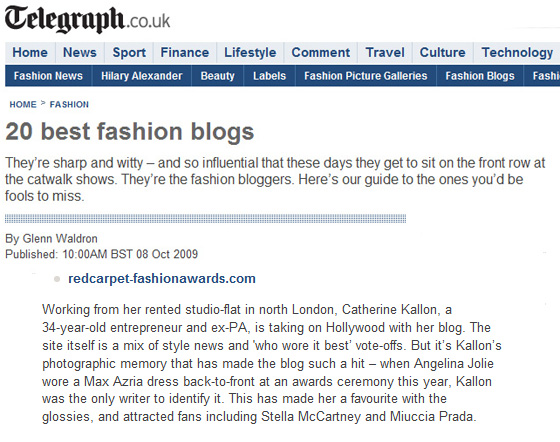Screen dimensions: 560x442
Task: Open the Hilary Alexander page
Action: (x=141, y=76)
